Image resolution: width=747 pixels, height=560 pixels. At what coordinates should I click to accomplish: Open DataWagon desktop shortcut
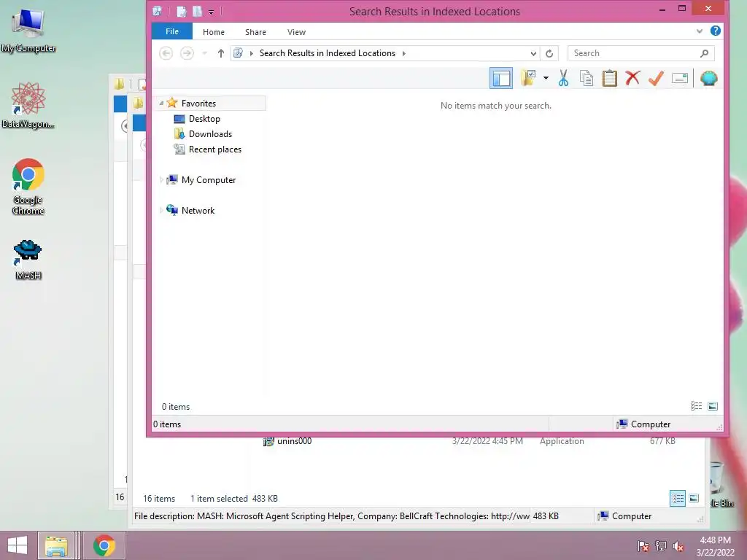tap(28, 105)
